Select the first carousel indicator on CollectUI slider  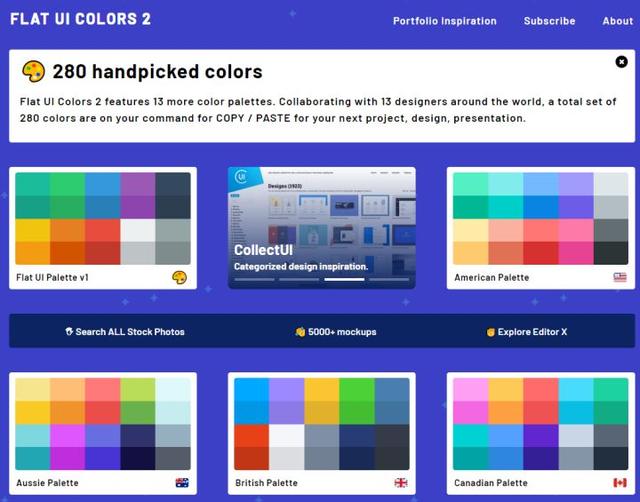click(254, 280)
